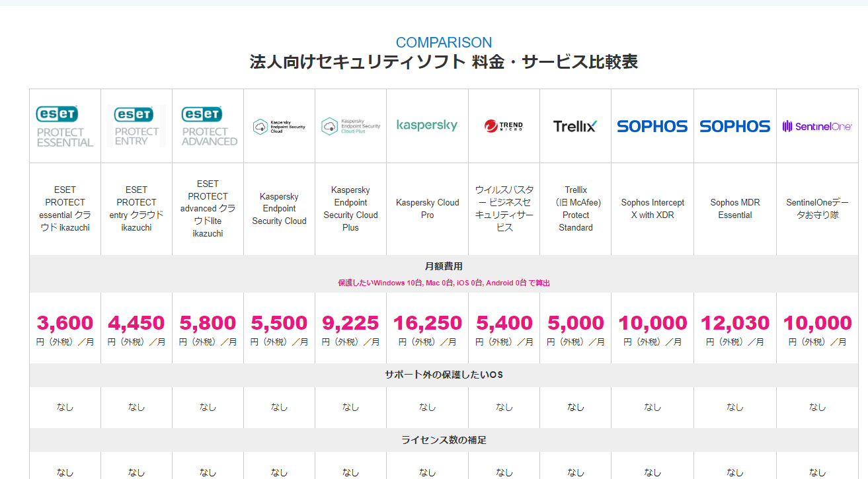Open the Trellix logo
Screen dimensions: 868x479
click(575, 126)
